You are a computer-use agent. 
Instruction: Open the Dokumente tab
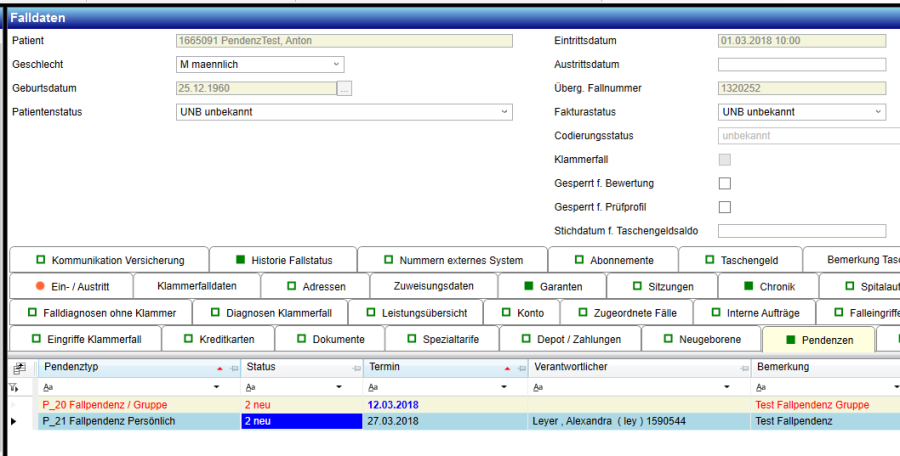tap(328, 340)
